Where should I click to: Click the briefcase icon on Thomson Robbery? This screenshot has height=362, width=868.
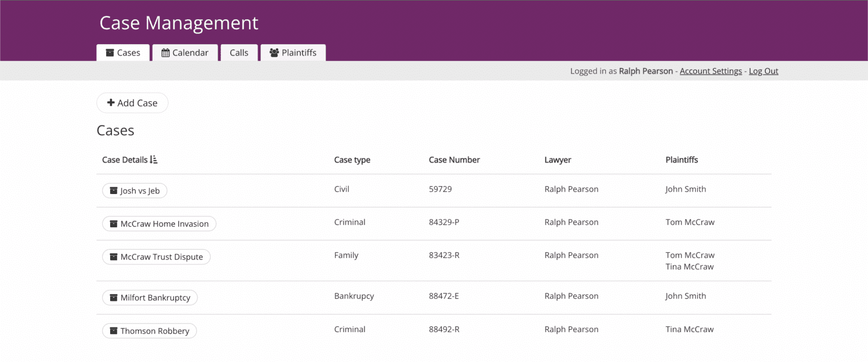tap(112, 331)
